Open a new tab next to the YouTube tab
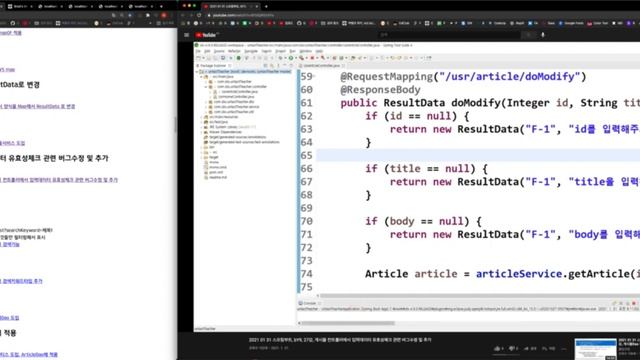This screenshot has width=640, height=360. 266,6
